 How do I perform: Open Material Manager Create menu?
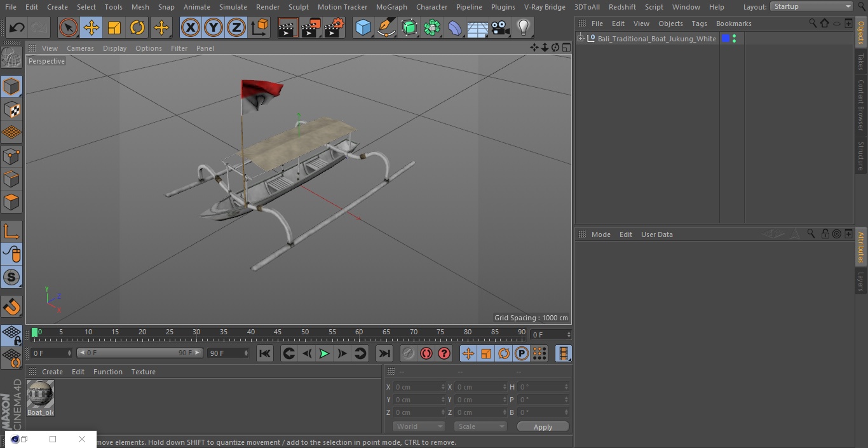click(x=52, y=372)
